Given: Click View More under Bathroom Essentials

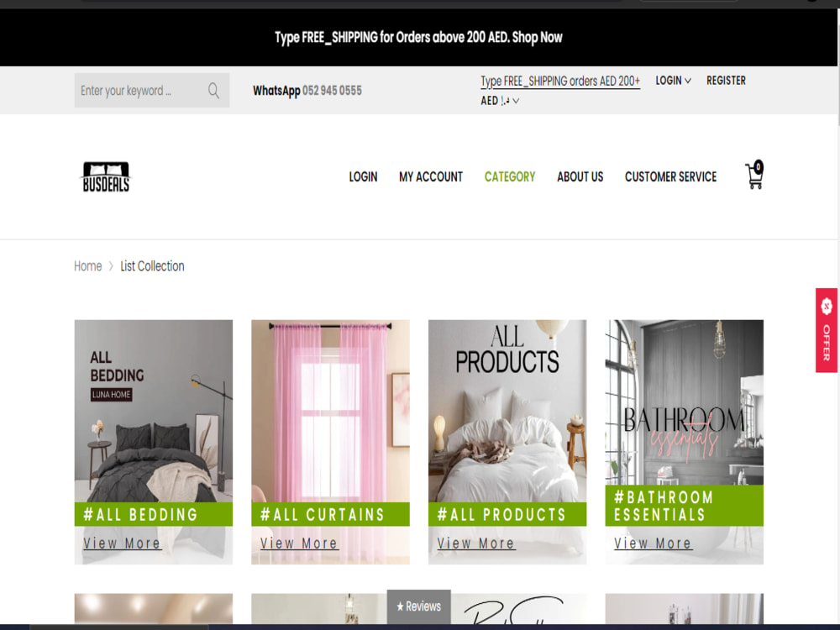Looking at the screenshot, I should tap(653, 543).
